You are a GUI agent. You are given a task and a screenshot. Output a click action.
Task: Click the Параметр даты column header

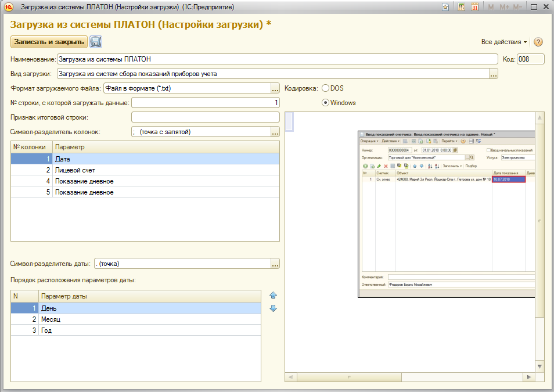click(150, 296)
